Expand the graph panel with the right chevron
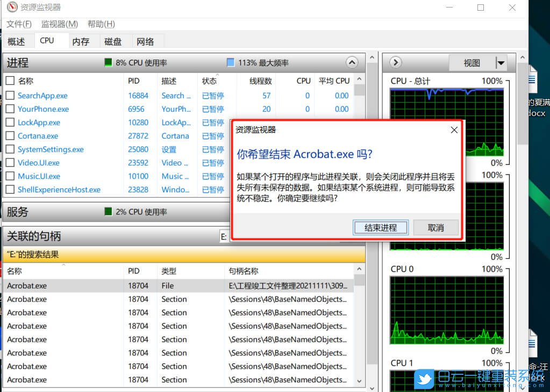Image resolution: width=550 pixels, height=392 pixels. point(395,62)
